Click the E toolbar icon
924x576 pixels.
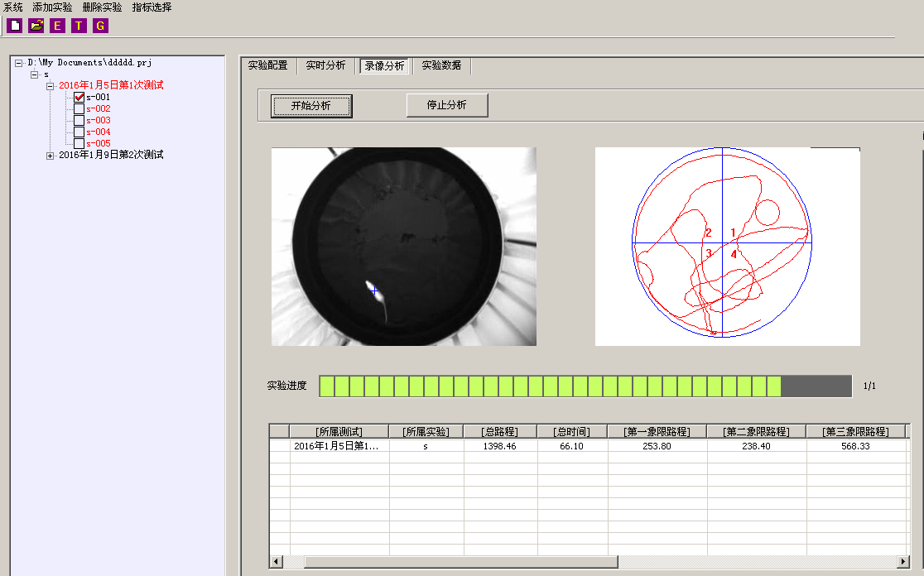57,26
